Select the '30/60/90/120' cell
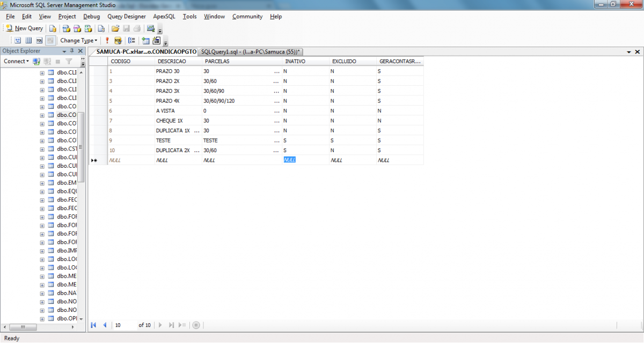The height and width of the screenshot is (343, 644). click(237, 101)
